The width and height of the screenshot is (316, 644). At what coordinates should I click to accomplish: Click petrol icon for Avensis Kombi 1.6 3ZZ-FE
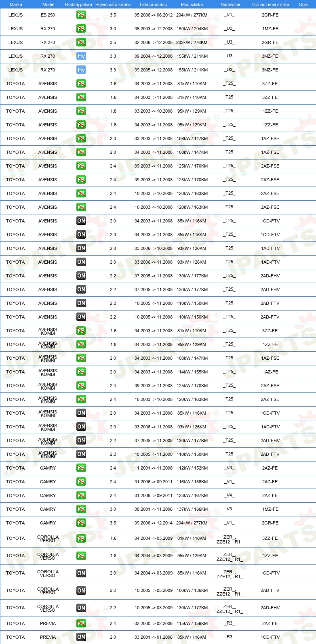[x=81, y=331]
